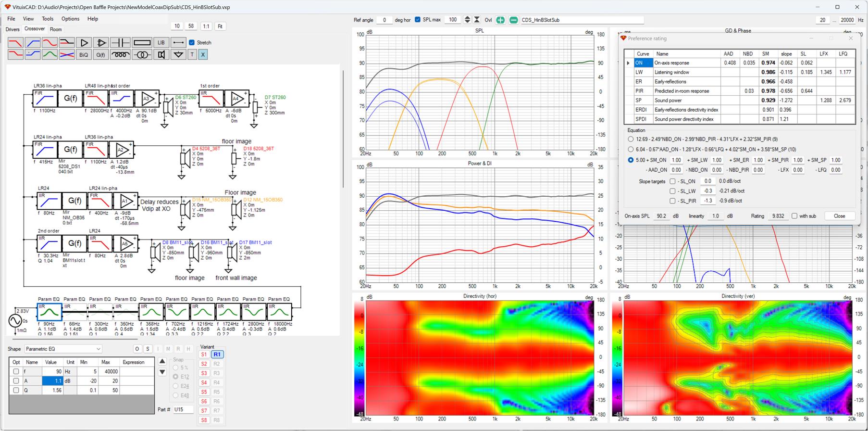Image resolution: width=868 pixels, height=431 pixels.
Task: Select the red and black step filter icon
Action: [67, 43]
